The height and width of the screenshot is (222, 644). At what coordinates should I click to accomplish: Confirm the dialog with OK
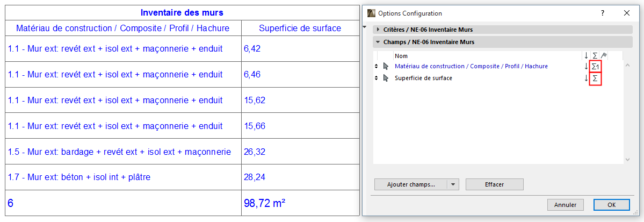coord(611,205)
